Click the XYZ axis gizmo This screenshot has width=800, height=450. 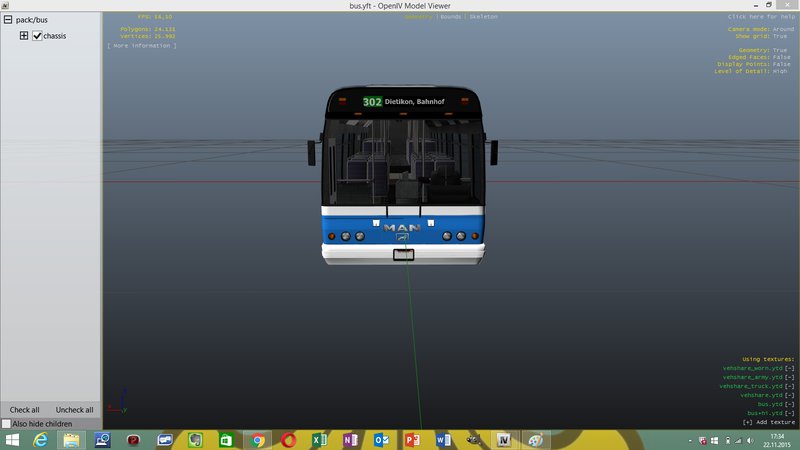117,402
